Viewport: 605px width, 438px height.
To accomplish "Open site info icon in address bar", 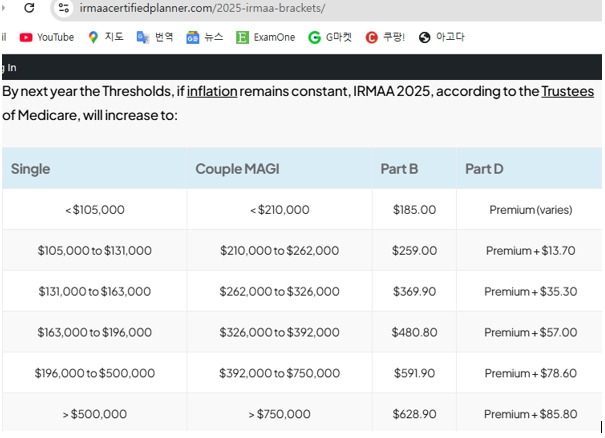I will (64, 8).
